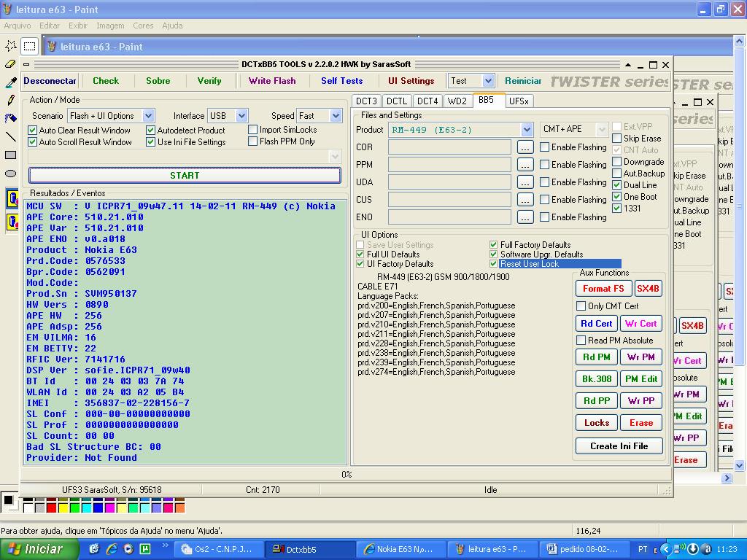Screen dimensions: 747x560
Task: Select the Eraser tool in Paint
Action: [x=11, y=64]
